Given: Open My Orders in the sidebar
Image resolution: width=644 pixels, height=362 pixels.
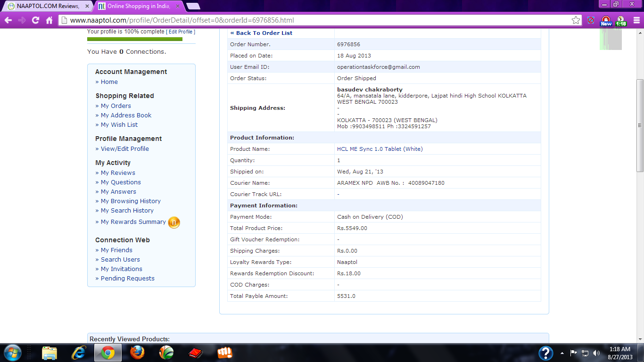Looking at the screenshot, I should point(116,106).
